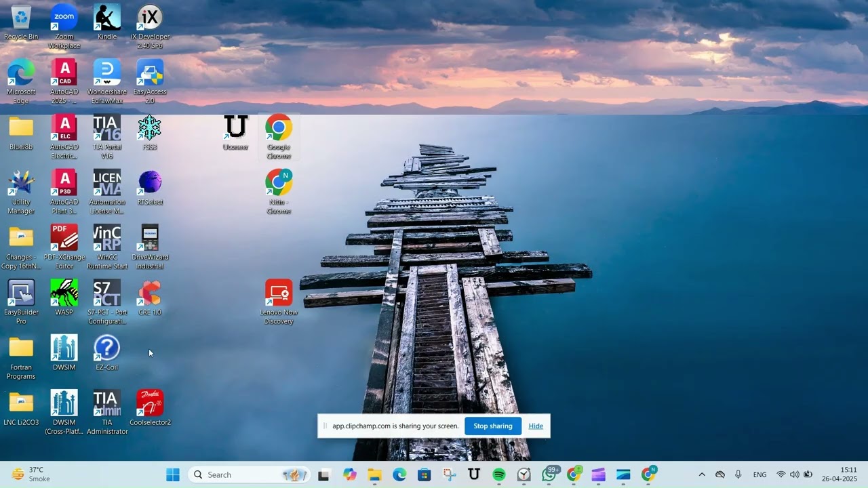
Task: Open Microsoft Edge from the taskbar
Action: point(399,474)
